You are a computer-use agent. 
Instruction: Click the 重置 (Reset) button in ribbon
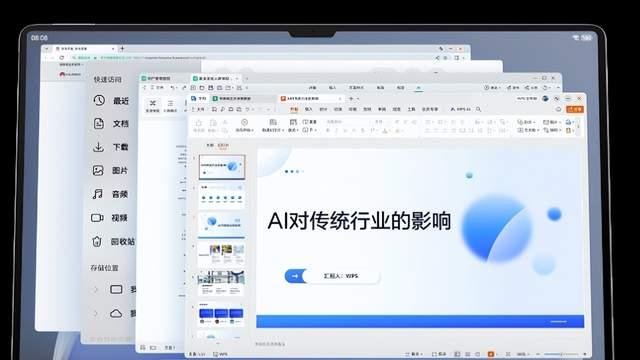point(310,122)
